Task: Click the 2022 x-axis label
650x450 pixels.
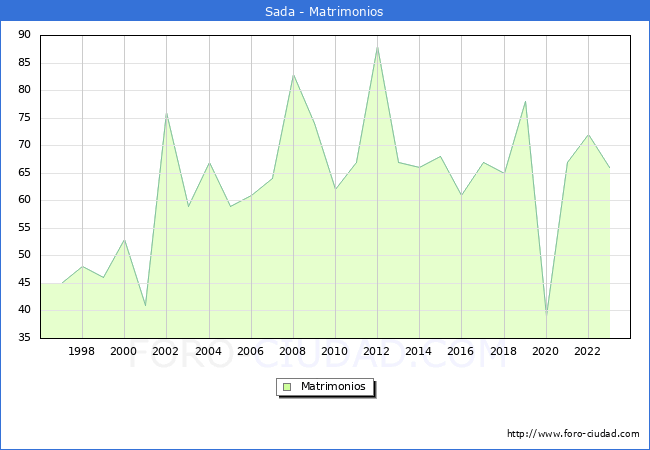Action: tap(588, 352)
